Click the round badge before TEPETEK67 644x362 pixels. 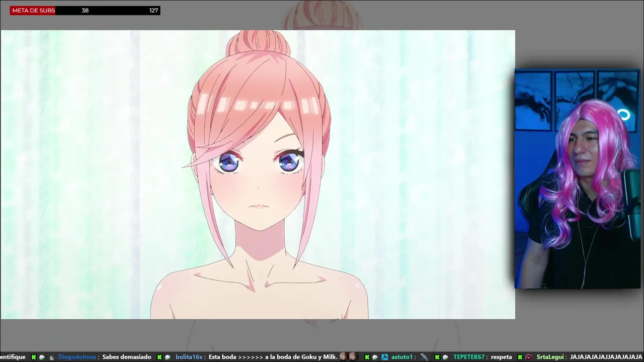pos(445,357)
